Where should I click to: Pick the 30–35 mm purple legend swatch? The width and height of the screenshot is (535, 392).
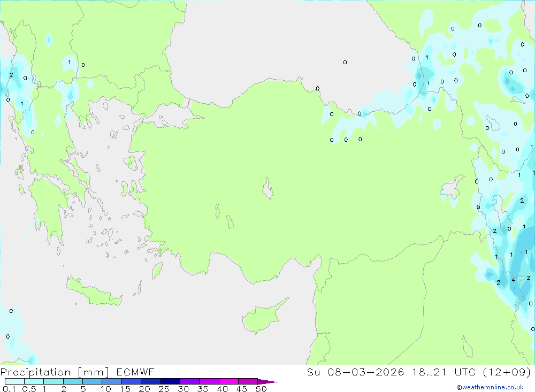(x=189, y=381)
